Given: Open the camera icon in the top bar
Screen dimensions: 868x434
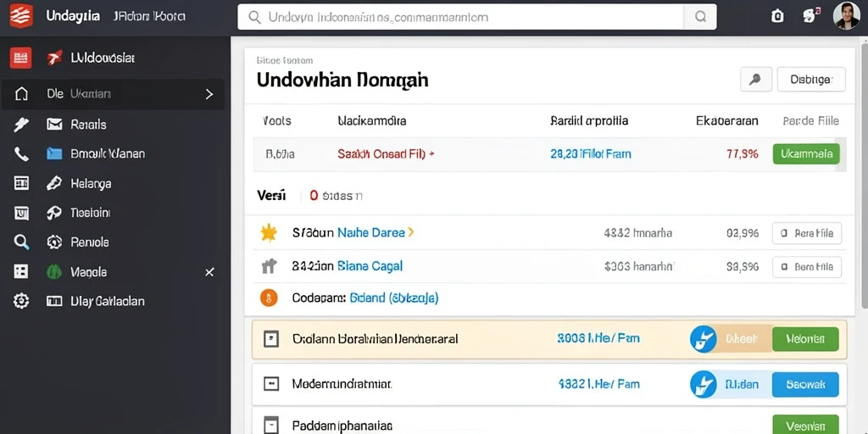Looking at the screenshot, I should tap(777, 17).
